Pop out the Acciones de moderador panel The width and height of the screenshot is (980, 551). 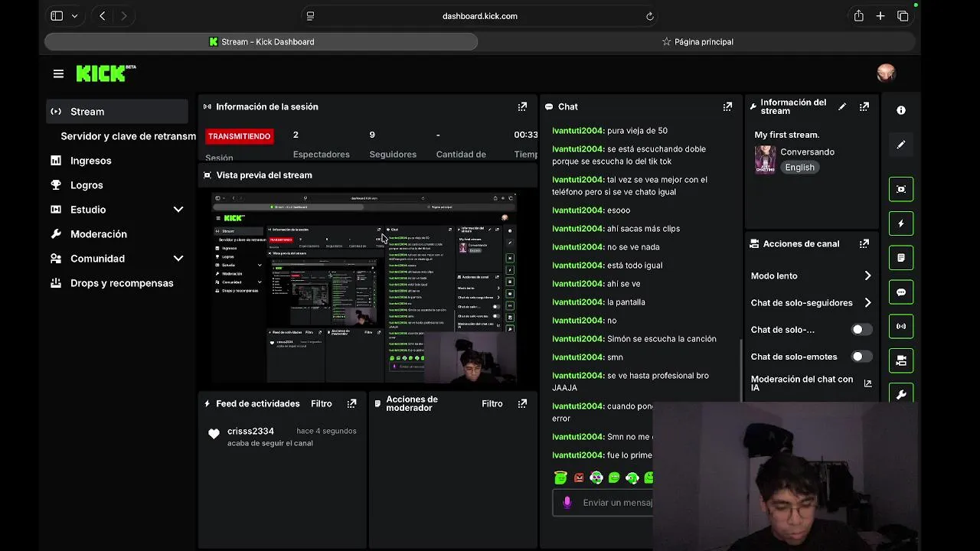coord(522,404)
